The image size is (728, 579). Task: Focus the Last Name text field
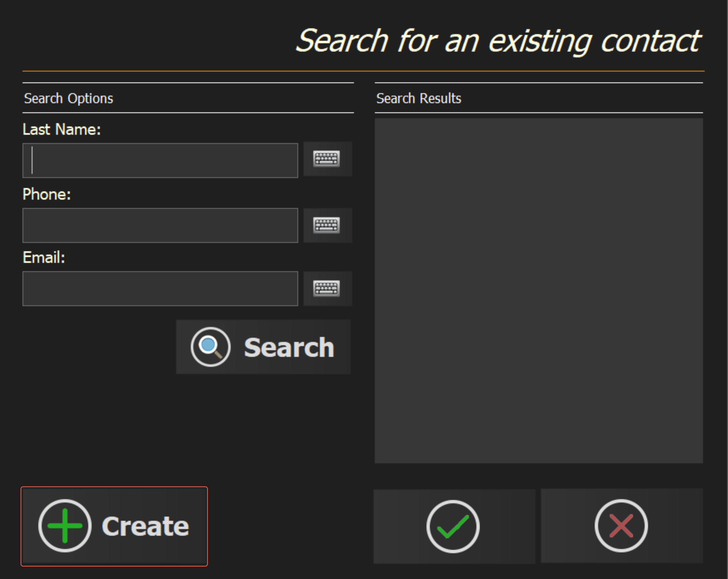click(160, 161)
